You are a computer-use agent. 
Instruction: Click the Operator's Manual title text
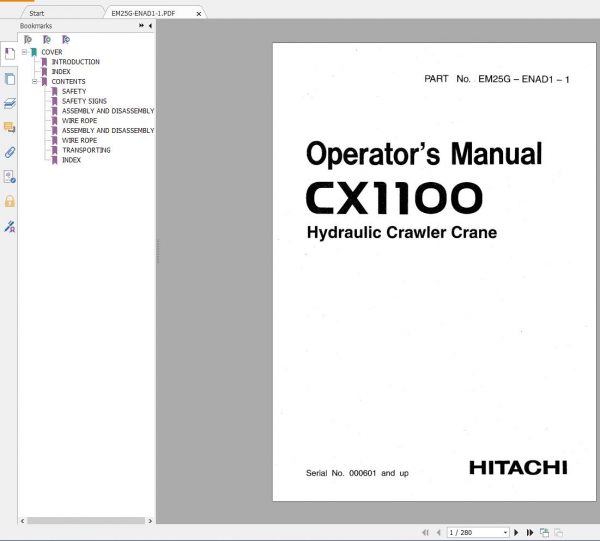point(424,154)
